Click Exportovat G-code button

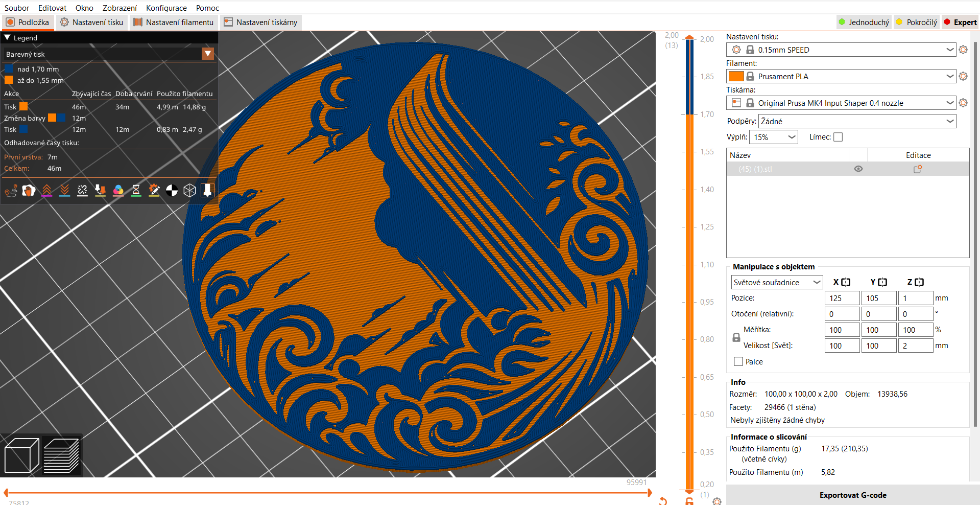(x=853, y=495)
